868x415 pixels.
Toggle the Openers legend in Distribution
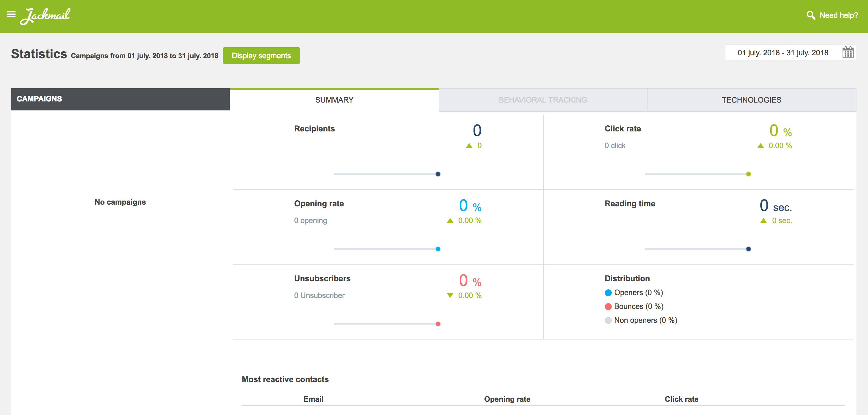click(x=633, y=293)
